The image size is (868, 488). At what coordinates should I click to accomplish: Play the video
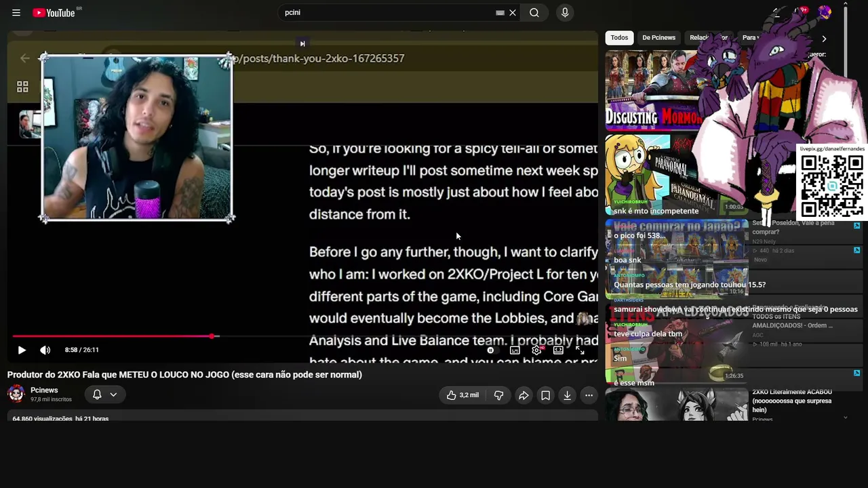(22, 350)
